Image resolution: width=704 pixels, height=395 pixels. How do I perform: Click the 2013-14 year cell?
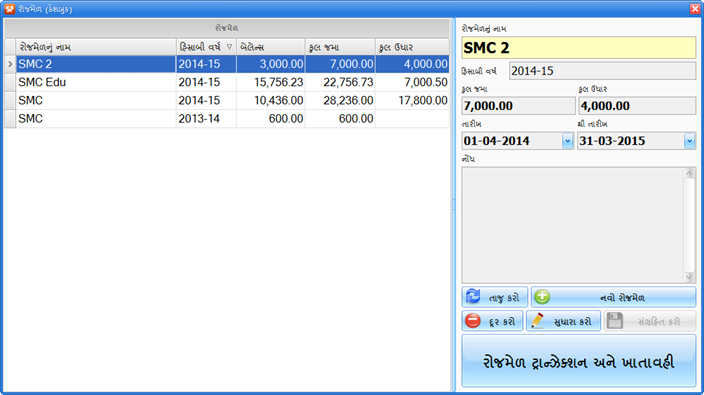(x=206, y=118)
